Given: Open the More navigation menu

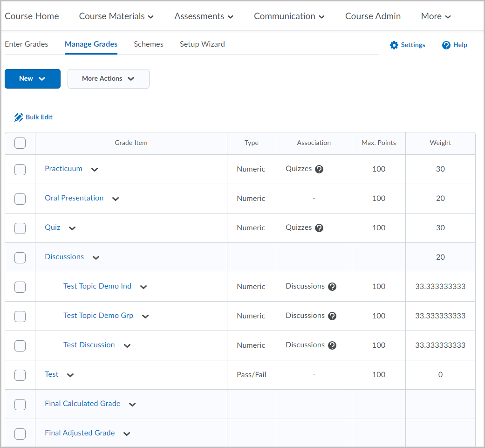Looking at the screenshot, I should coord(436,16).
